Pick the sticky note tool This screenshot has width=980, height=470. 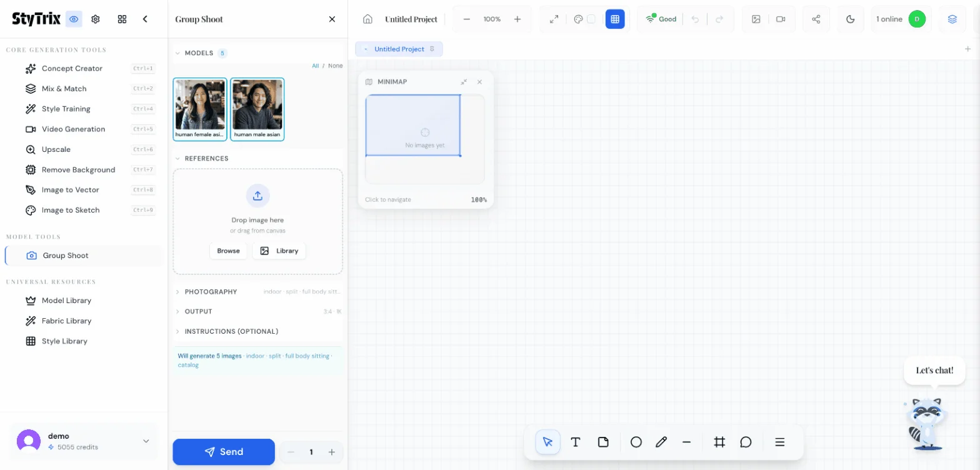[603, 442]
